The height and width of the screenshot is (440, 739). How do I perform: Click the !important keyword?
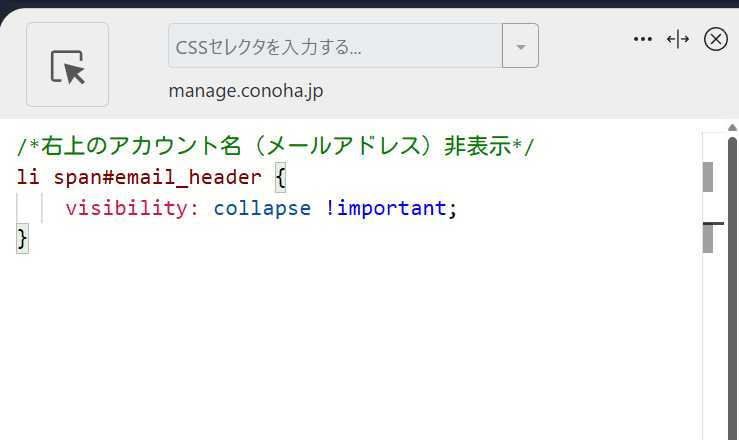(x=386, y=208)
